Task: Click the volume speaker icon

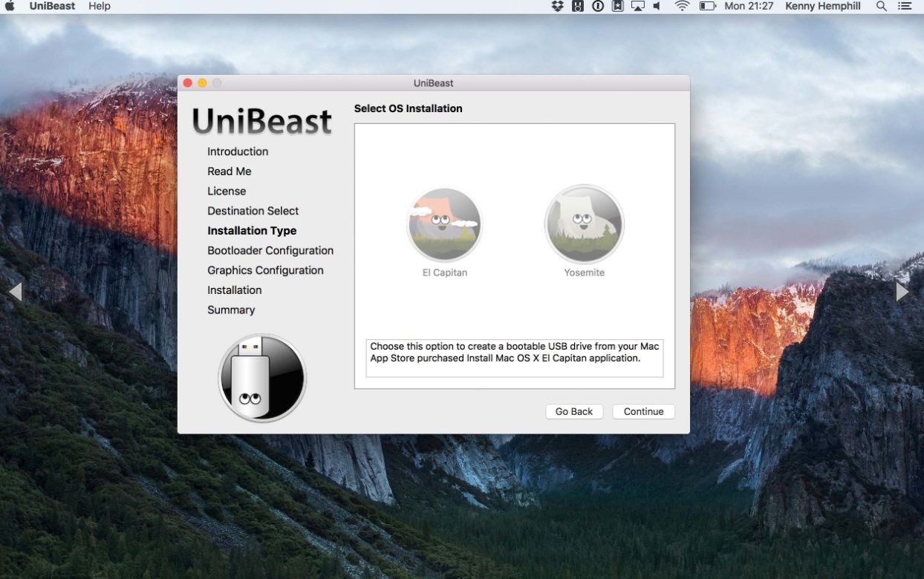Action: [x=657, y=6]
